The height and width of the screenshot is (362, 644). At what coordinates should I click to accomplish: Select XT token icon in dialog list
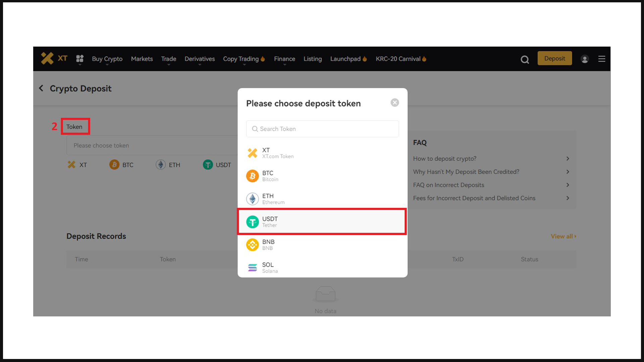click(x=253, y=153)
